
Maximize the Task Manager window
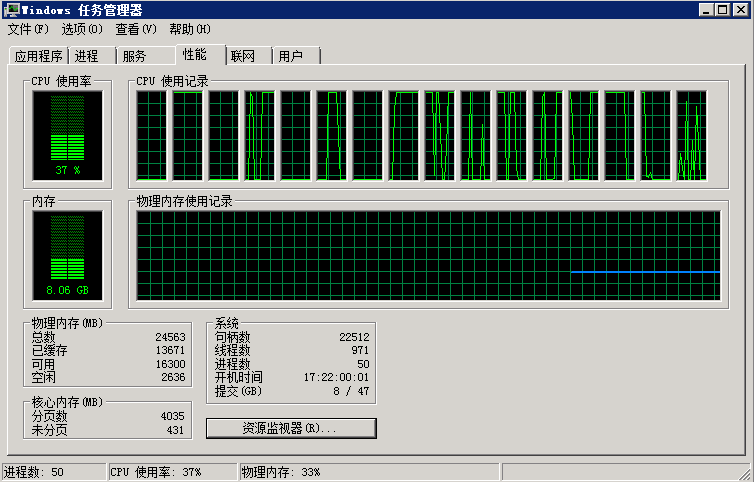tap(722, 10)
